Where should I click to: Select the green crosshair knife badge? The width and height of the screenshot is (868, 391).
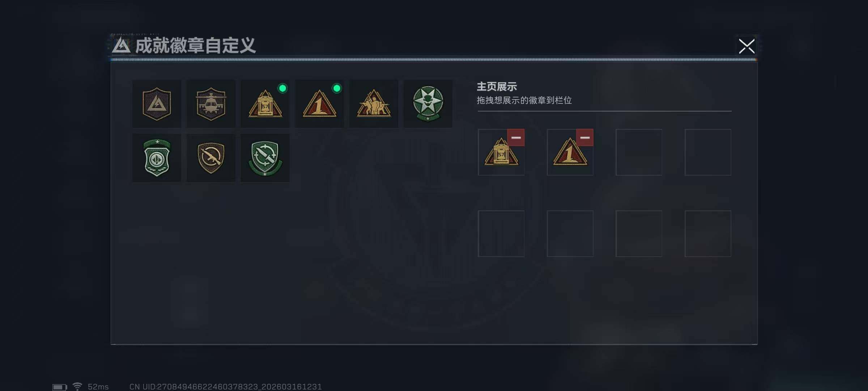(x=265, y=158)
